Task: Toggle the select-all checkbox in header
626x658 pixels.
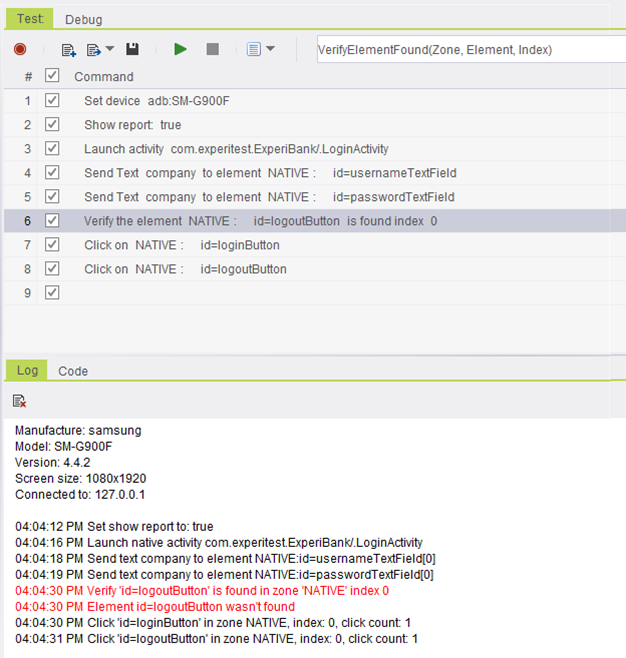Action: 53,76
